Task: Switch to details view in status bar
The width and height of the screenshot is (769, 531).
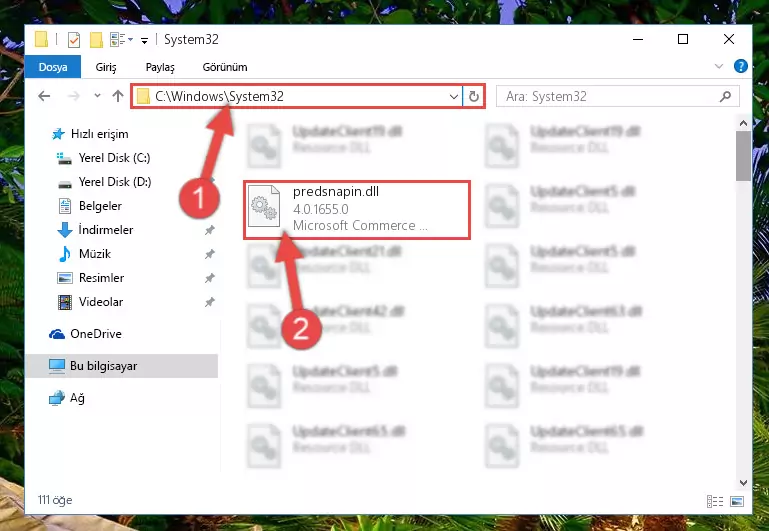Action: [715, 501]
